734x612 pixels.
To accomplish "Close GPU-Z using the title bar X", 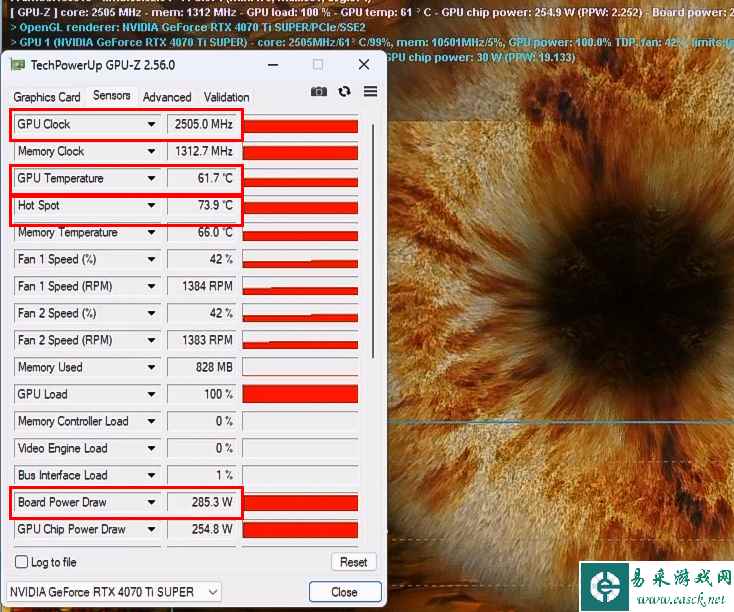I will 364,65.
